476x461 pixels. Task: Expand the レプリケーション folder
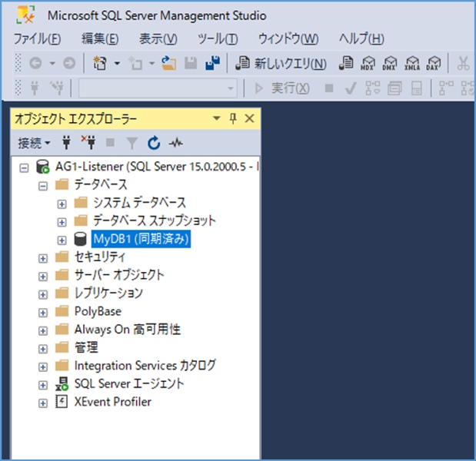click(x=43, y=294)
